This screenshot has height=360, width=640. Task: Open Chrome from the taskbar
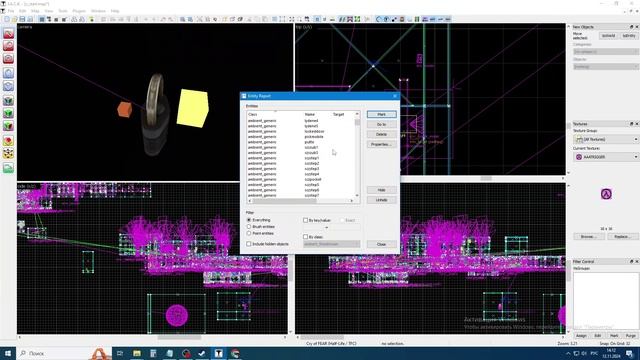tap(235, 353)
